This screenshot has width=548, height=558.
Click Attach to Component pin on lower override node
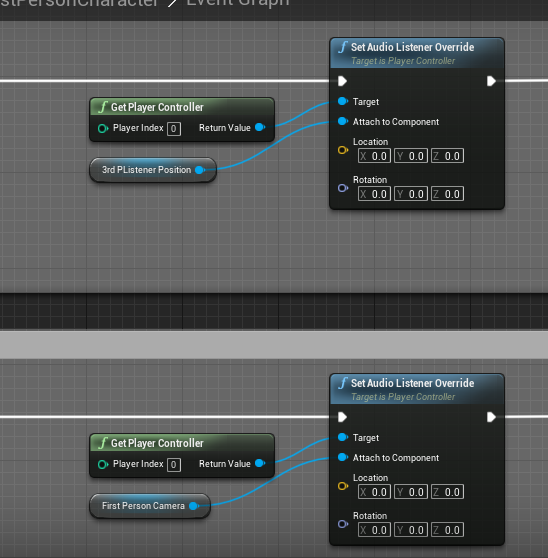343,457
